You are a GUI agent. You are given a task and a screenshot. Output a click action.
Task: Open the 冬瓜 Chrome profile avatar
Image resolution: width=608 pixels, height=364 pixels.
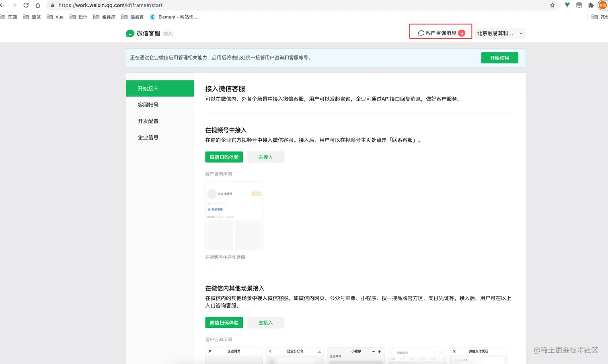(x=603, y=5)
